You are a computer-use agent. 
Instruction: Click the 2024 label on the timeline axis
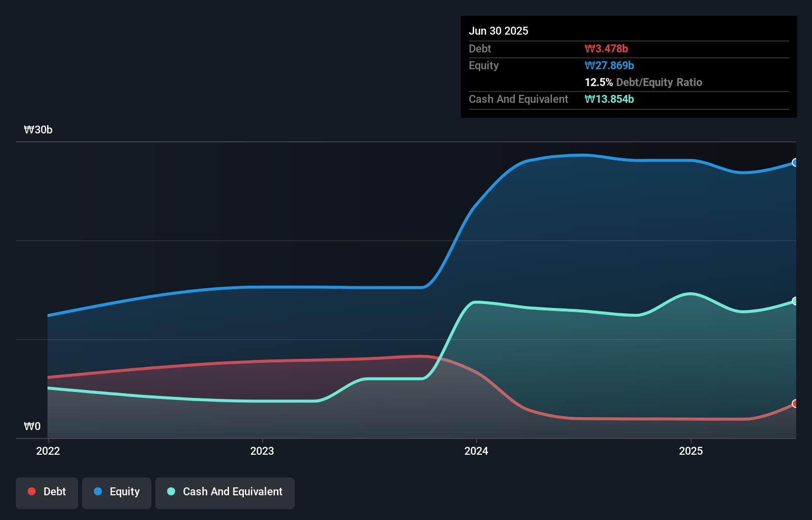click(x=476, y=451)
